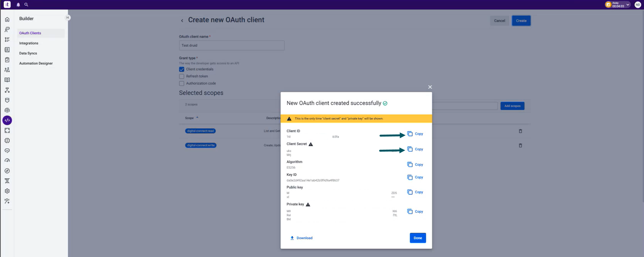Download the OAuth client credentials
The height and width of the screenshot is (257, 644).
pyautogui.click(x=301, y=238)
